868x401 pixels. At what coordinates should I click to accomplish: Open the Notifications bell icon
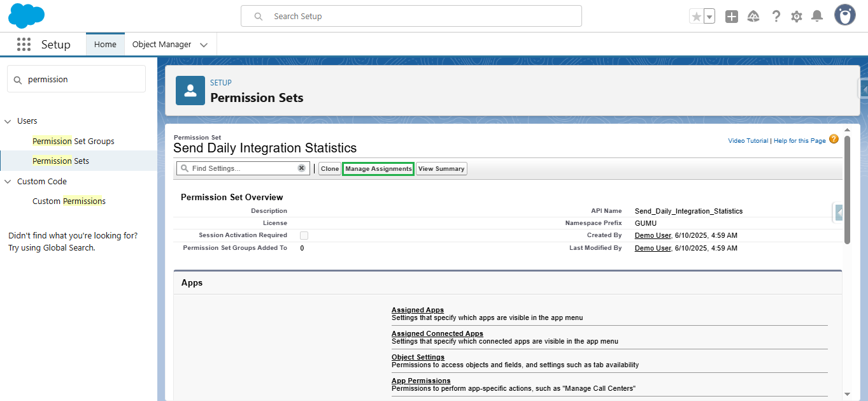817,17
